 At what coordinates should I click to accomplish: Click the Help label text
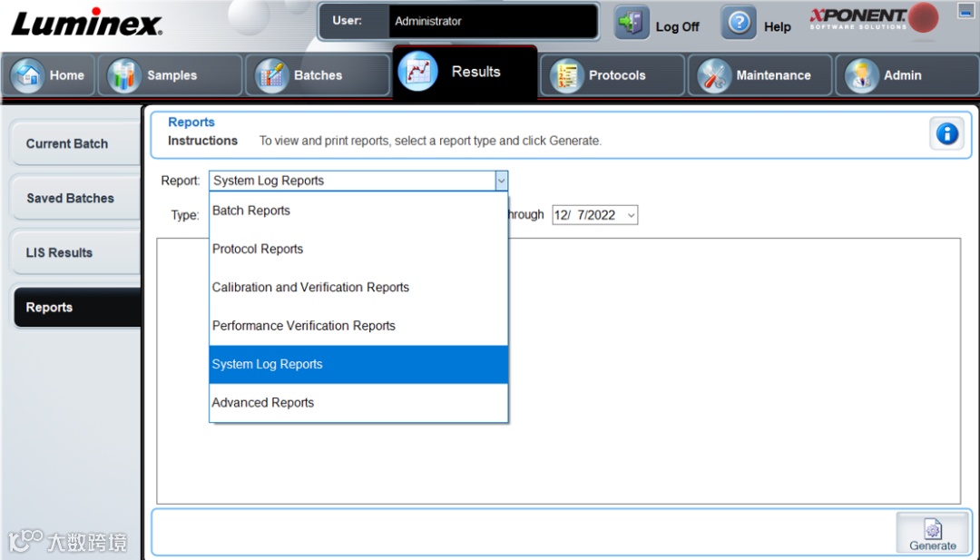click(778, 27)
